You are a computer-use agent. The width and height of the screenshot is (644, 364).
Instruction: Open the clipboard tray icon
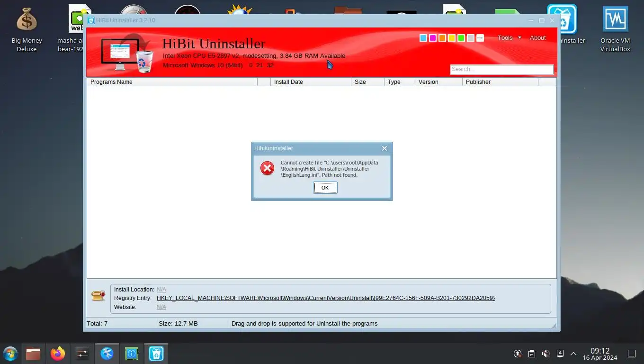point(532,354)
